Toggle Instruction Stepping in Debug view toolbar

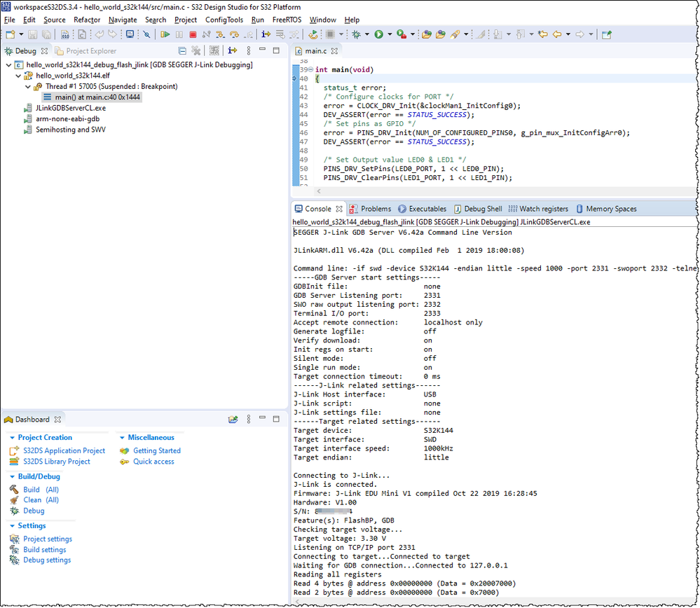(232, 50)
